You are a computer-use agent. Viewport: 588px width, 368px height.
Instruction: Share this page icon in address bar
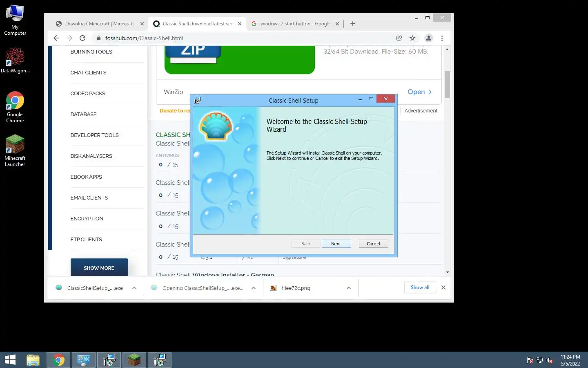[399, 38]
